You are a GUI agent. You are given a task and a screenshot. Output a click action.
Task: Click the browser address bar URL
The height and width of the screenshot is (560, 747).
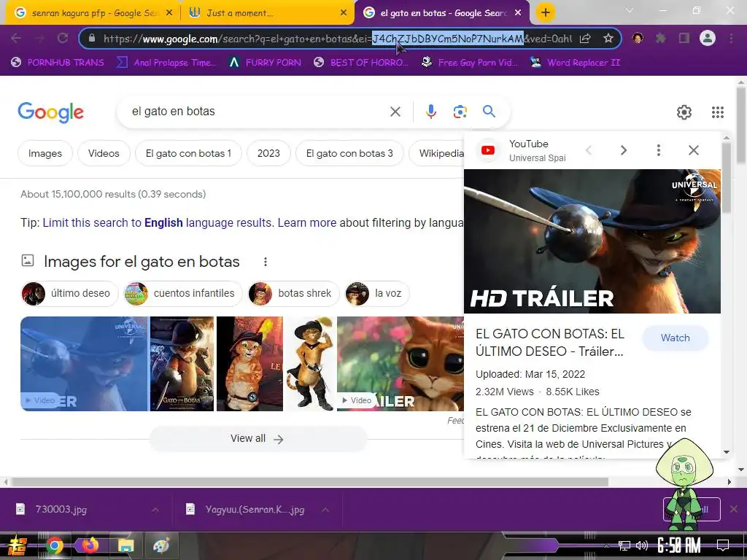337,39
